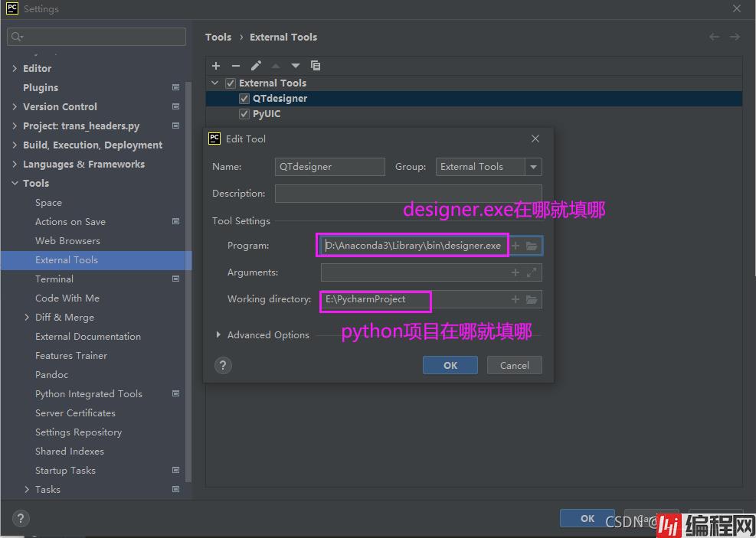Open the Group dropdown list
The image size is (756, 538).
533,167
